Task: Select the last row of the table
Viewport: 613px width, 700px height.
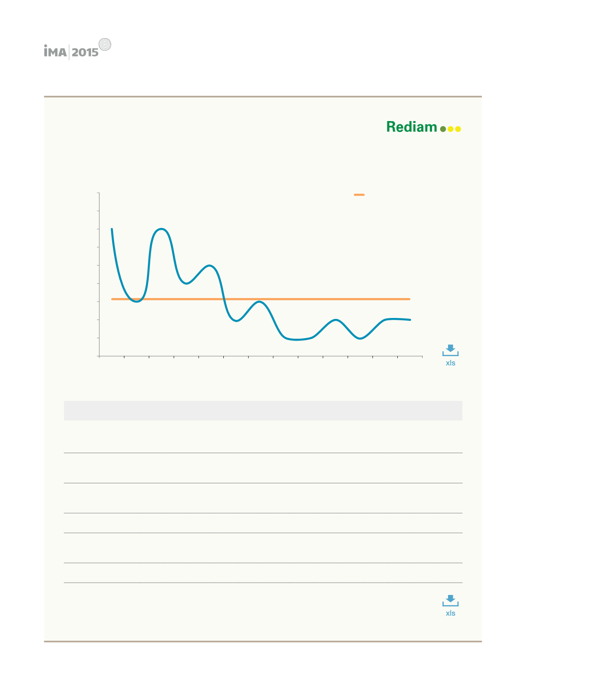Action: coord(263,573)
